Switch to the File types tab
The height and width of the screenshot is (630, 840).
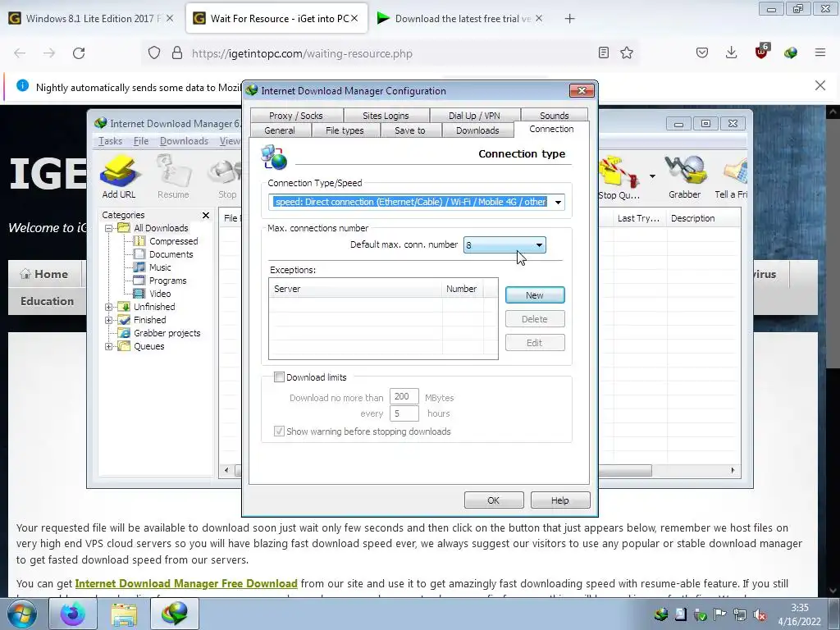tap(345, 130)
